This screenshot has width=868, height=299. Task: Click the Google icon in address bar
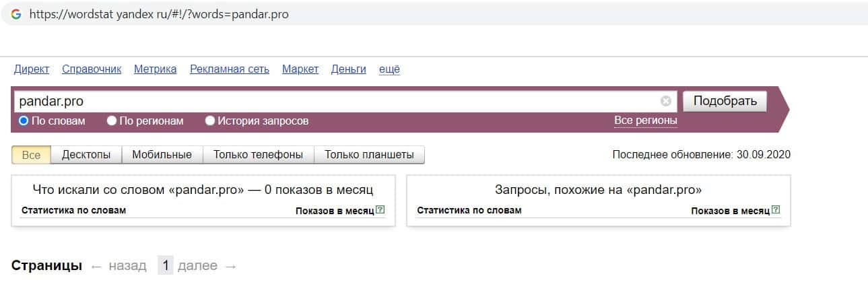(16, 14)
